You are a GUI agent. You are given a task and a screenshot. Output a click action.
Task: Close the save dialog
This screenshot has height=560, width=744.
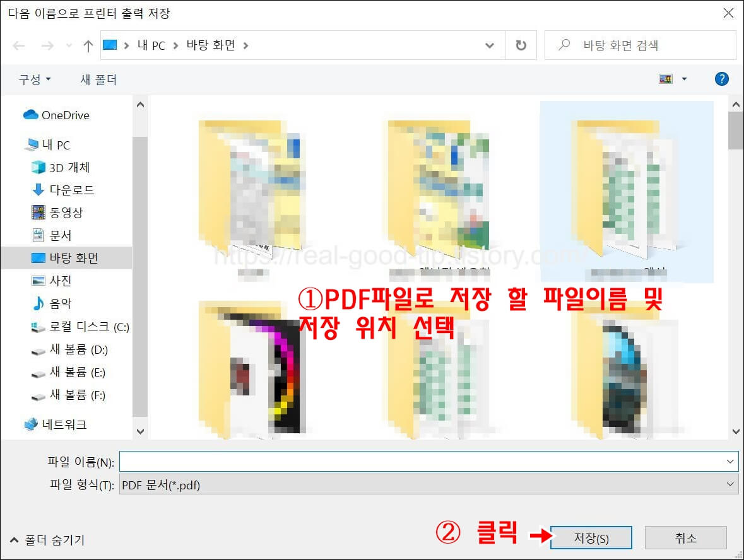728,13
